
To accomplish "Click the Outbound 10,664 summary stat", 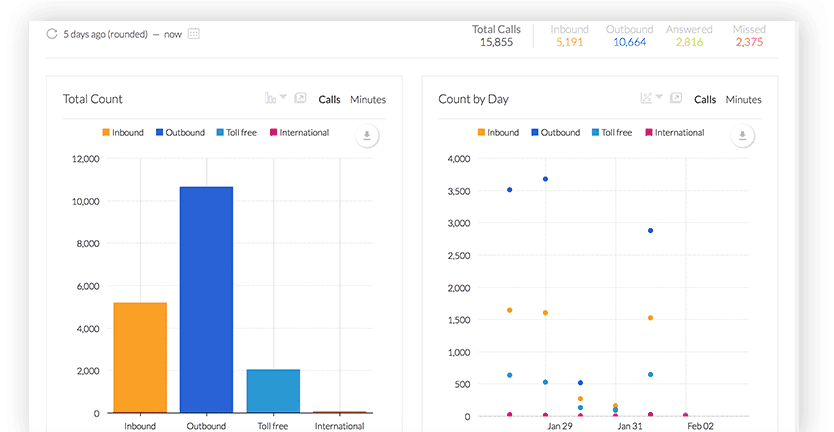I will [630, 36].
